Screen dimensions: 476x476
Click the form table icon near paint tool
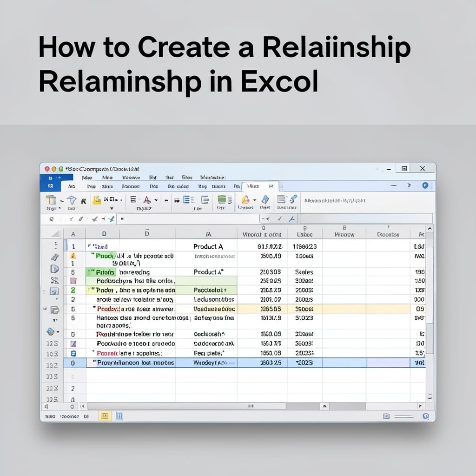(x=281, y=199)
